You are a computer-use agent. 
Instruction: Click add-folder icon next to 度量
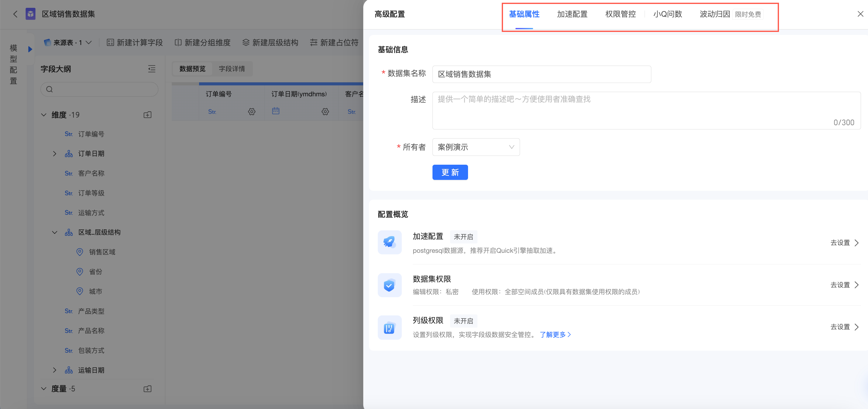coord(147,389)
